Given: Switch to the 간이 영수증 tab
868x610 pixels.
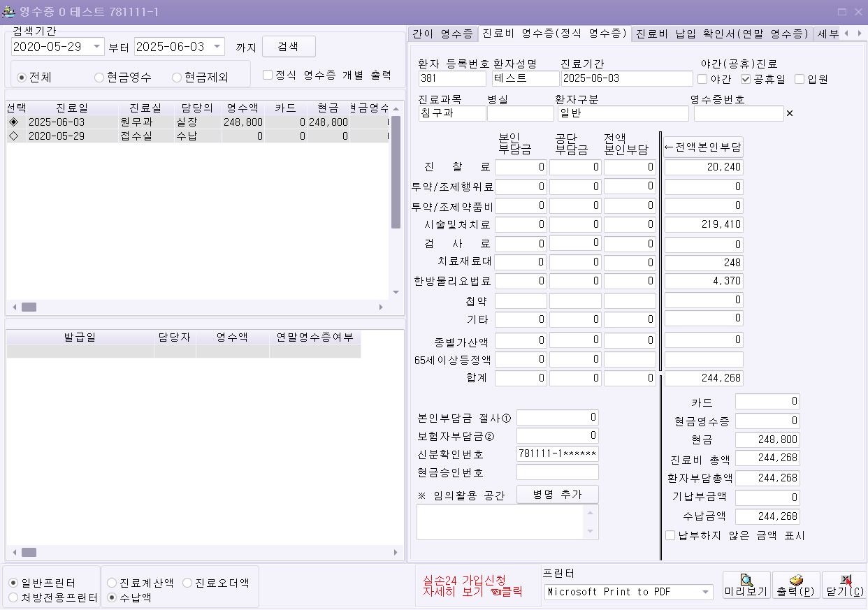Looking at the screenshot, I should click(x=442, y=34).
